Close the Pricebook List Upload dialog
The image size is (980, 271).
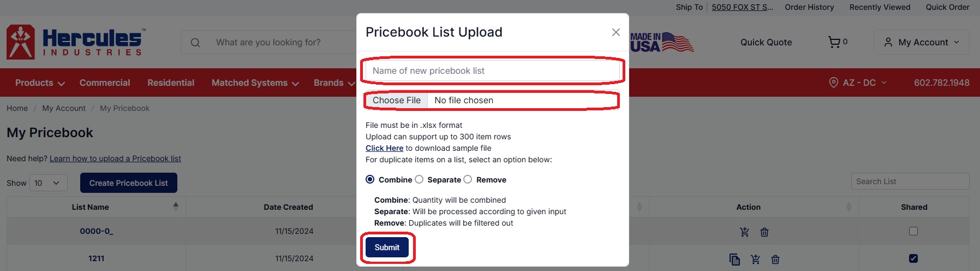click(616, 32)
